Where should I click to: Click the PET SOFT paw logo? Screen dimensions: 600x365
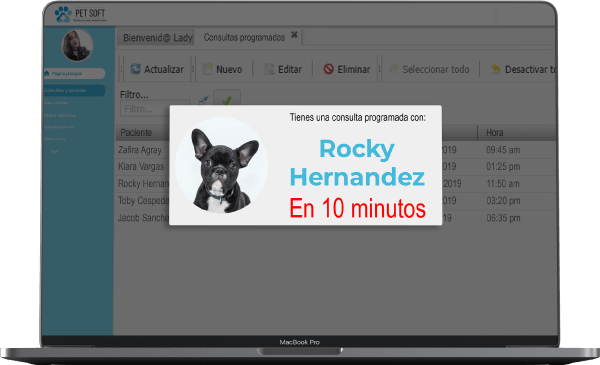point(63,14)
